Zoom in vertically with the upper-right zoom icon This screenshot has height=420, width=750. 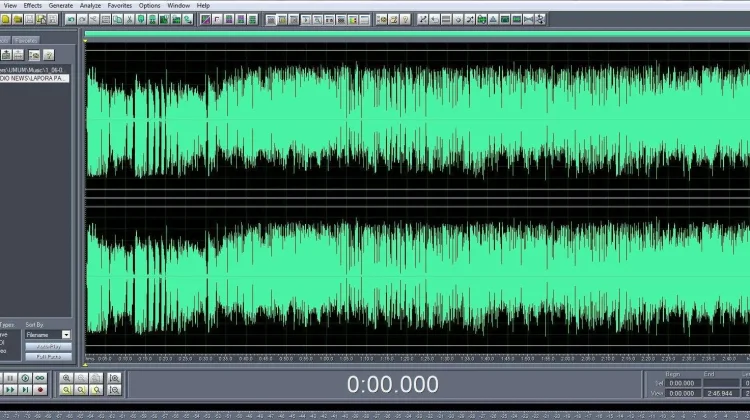tap(114, 378)
